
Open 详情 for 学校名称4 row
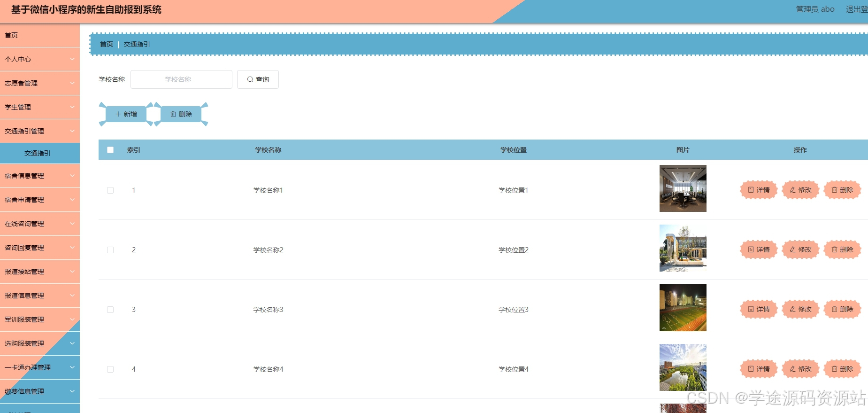pos(759,369)
